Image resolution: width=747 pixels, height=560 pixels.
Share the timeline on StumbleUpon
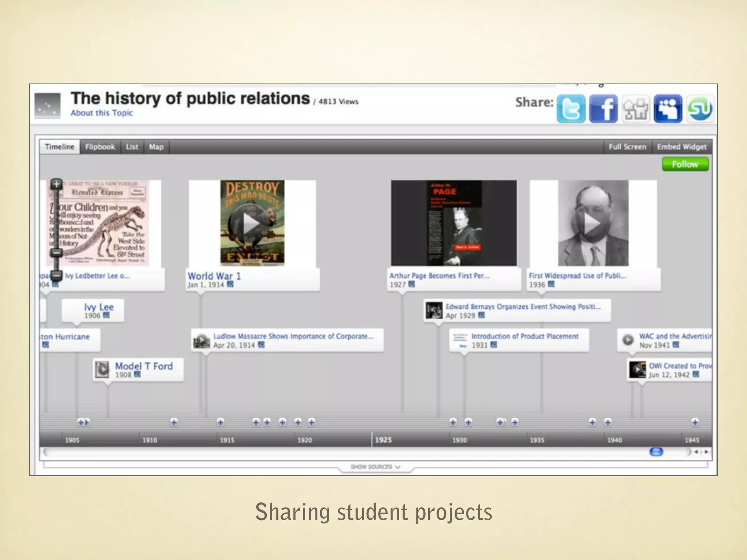point(700,109)
